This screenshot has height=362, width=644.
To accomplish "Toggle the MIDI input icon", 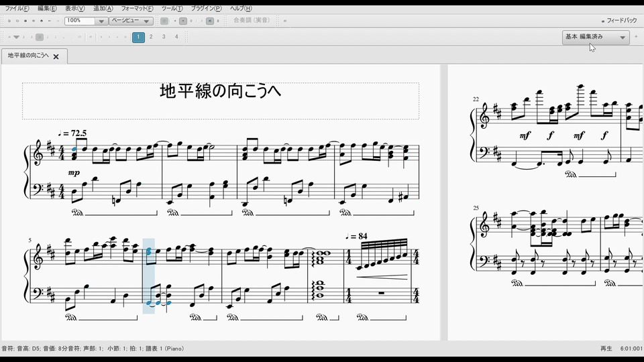I will tap(164, 21).
